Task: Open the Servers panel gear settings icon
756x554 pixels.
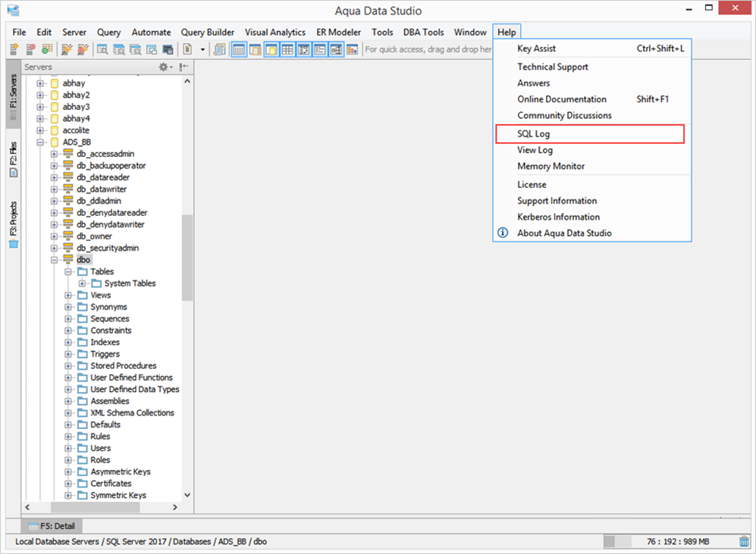Action: [x=165, y=67]
